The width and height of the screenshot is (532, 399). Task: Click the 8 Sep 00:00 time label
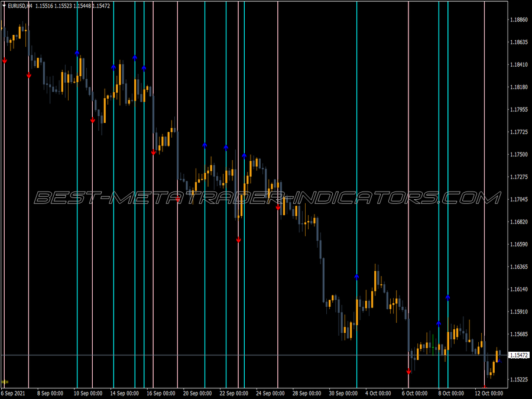click(50, 393)
